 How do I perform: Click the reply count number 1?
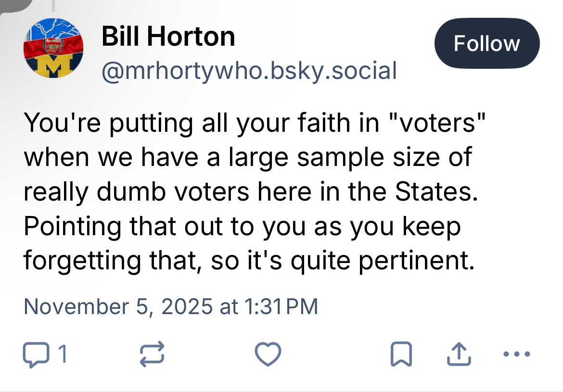(x=62, y=355)
